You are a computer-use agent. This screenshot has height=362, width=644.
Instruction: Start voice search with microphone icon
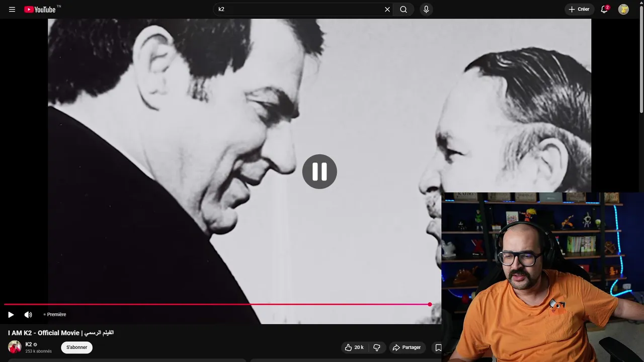[x=426, y=10]
